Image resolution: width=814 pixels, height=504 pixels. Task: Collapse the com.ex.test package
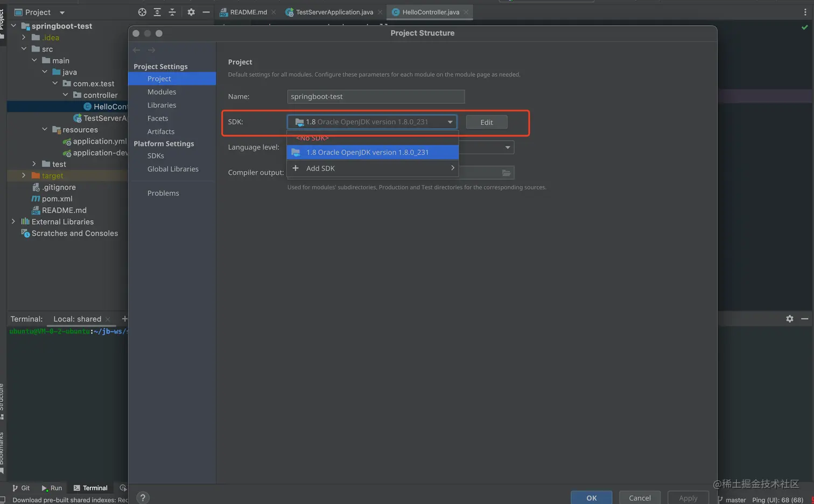(x=55, y=83)
